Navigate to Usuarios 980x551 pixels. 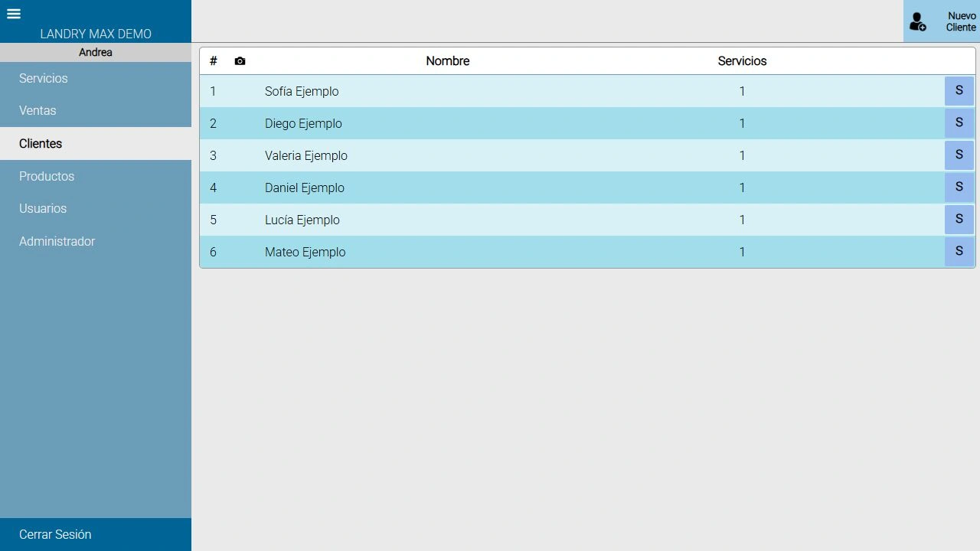[x=96, y=208]
